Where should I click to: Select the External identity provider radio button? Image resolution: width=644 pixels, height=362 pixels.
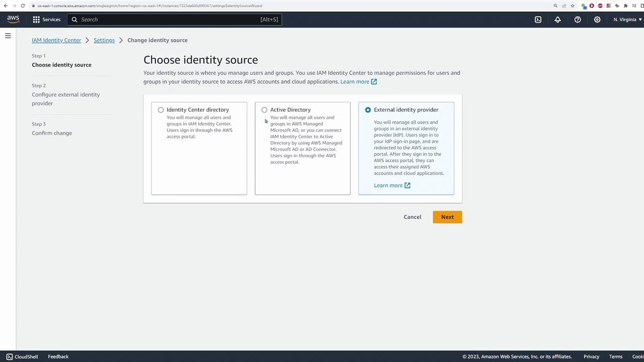click(368, 110)
